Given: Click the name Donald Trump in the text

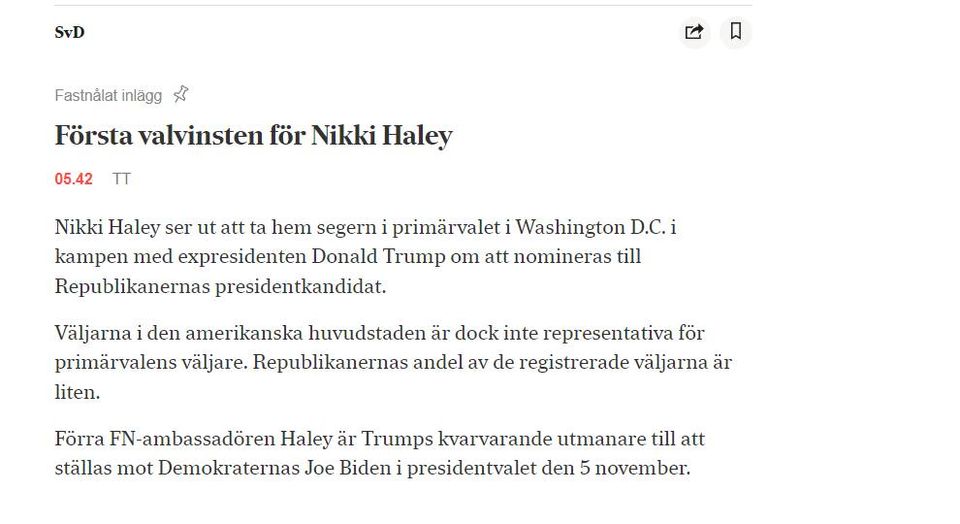Looking at the screenshot, I should pyautogui.click(x=367, y=256).
